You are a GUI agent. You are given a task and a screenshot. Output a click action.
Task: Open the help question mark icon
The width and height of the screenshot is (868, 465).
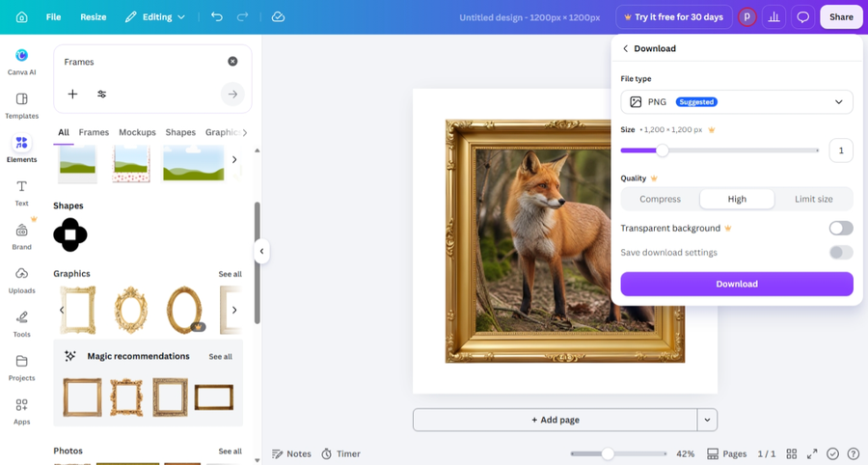(854, 454)
